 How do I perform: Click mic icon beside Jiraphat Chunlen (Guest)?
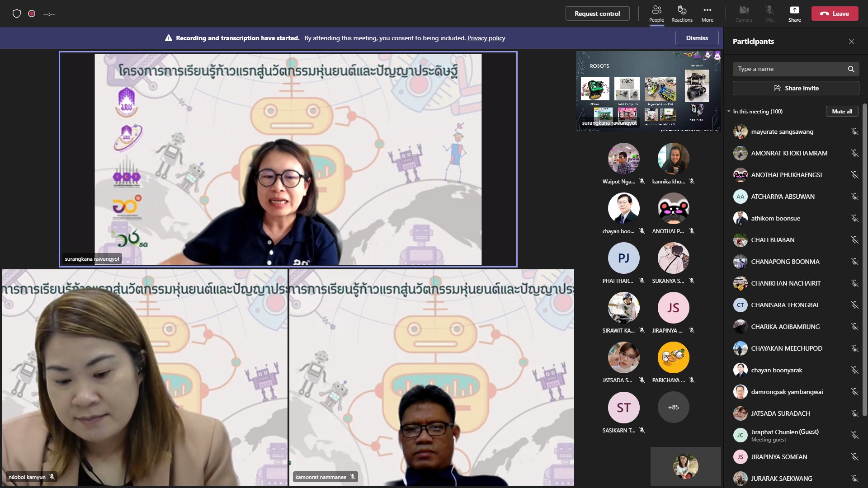click(854, 435)
